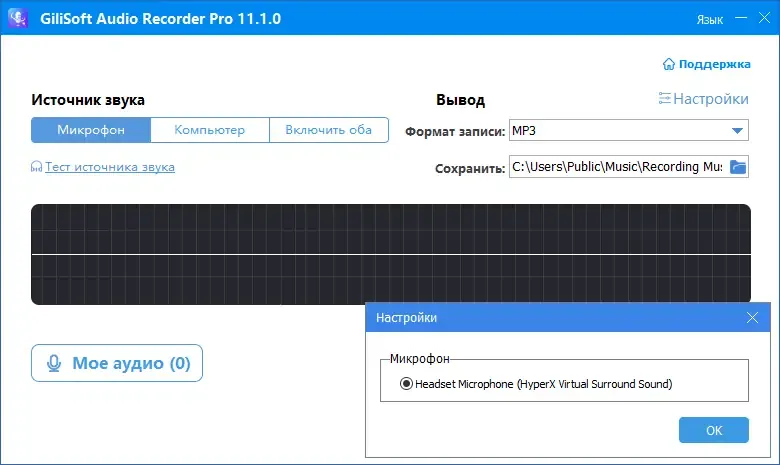
Task: Click the GiliSoft app logo icon
Action: click(18, 18)
